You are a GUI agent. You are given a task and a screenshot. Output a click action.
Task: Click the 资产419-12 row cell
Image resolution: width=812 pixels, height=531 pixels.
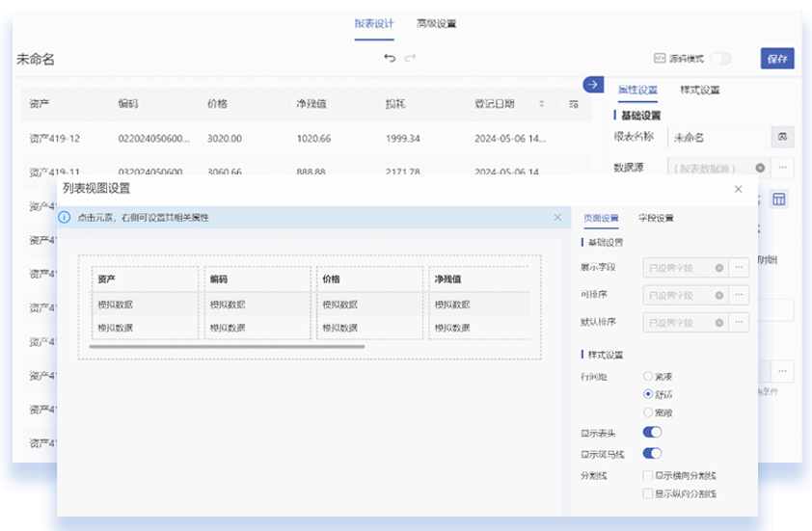click(54, 139)
